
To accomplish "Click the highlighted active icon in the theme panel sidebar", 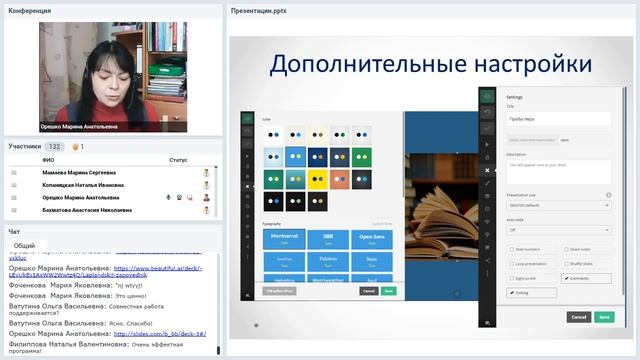I will coord(247,186).
